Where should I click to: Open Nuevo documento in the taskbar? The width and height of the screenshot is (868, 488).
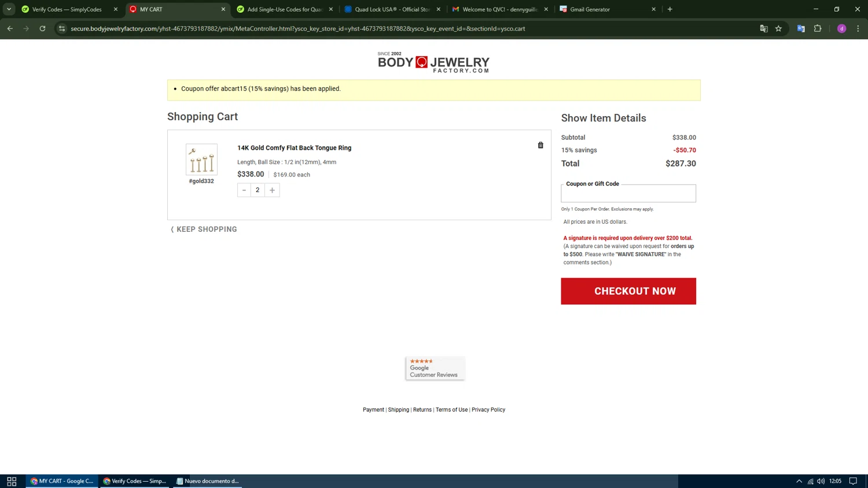[207, 481]
